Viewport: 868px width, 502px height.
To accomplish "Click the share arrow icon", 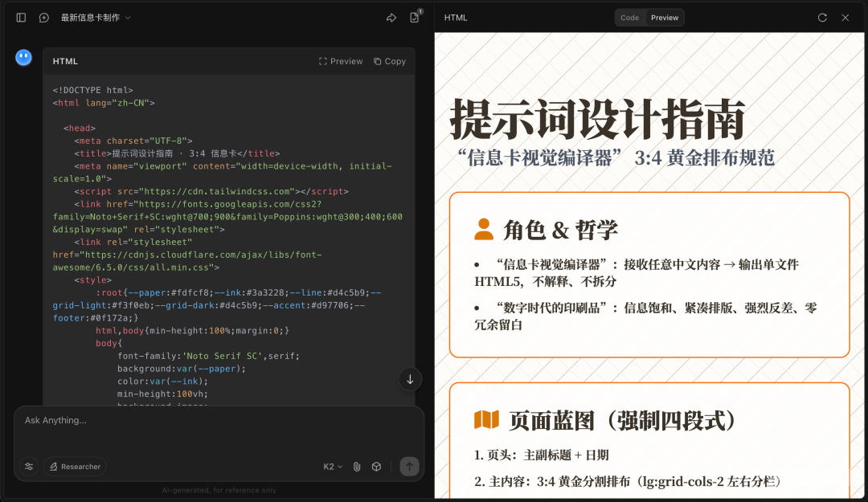I will click(391, 18).
